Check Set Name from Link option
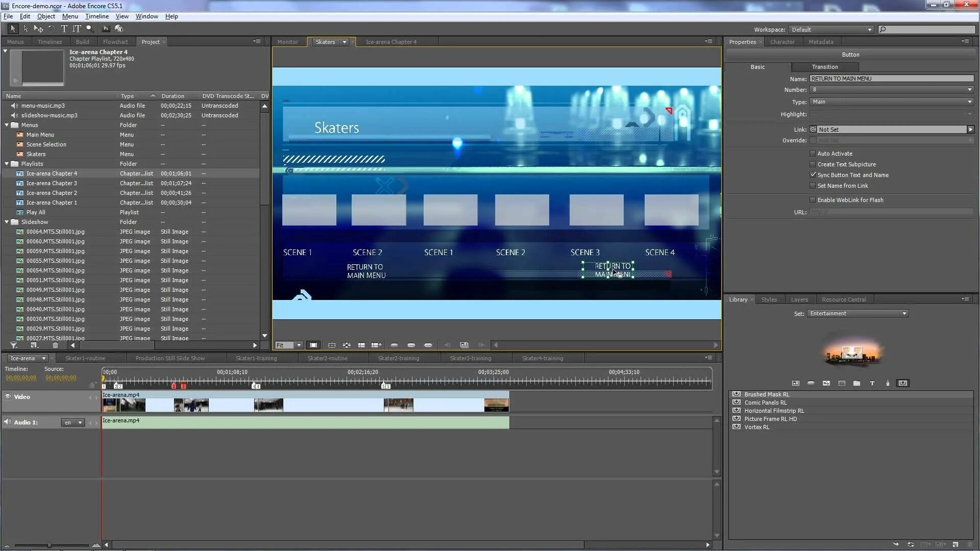 813,186
